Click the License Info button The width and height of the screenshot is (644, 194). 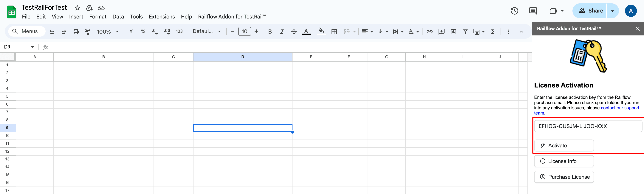click(564, 161)
